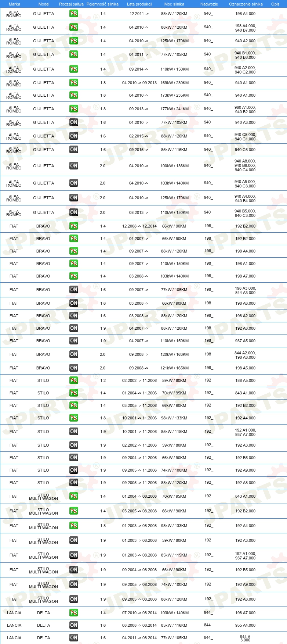This screenshot has width=287, height=644.
Task: Click the '173kW / 235KM' power cell
Action: [174, 95]
